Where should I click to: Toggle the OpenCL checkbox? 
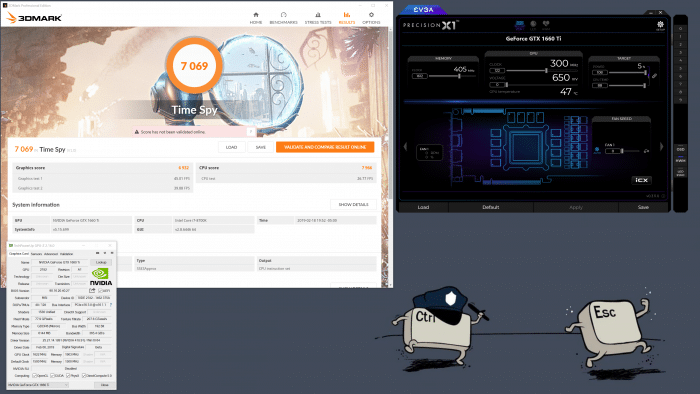click(35, 376)
